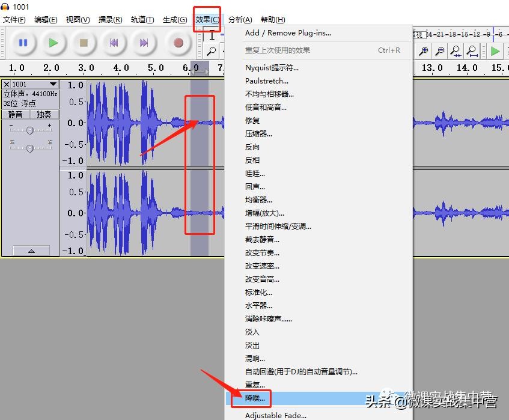Click the 3.0 mark on the timeline ruler
The height and width of the screenshot is (420, 509).
point(86,68)
